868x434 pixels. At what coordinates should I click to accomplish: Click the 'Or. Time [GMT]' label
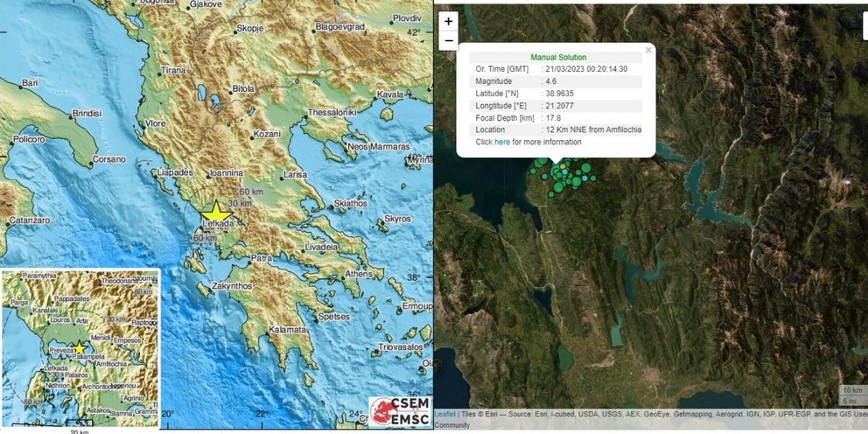[502, 69]
